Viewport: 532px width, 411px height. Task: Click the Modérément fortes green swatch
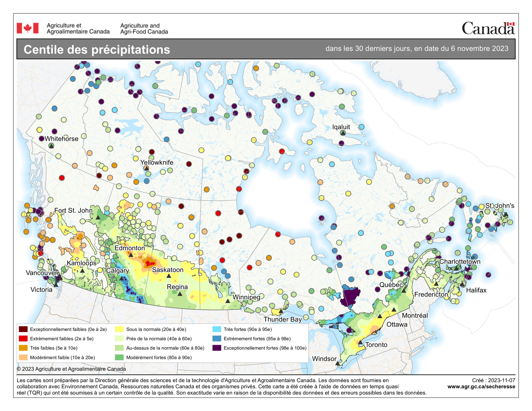tap(119, 357)
